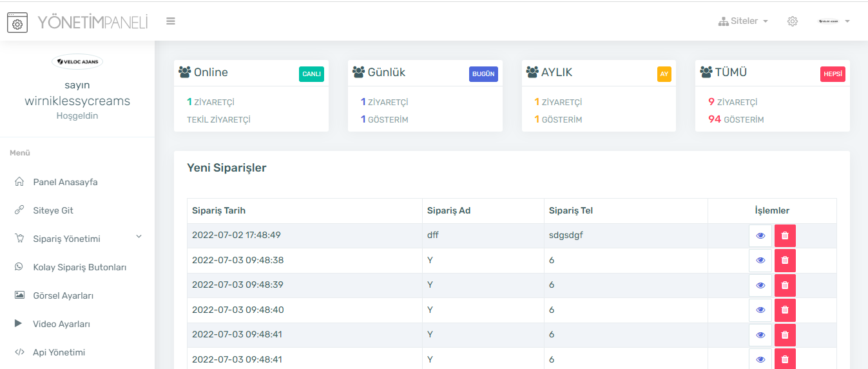The image size is (868, 369).
Task: Click the Yeni Siparişler heading
Action: [x=227, y=168]
